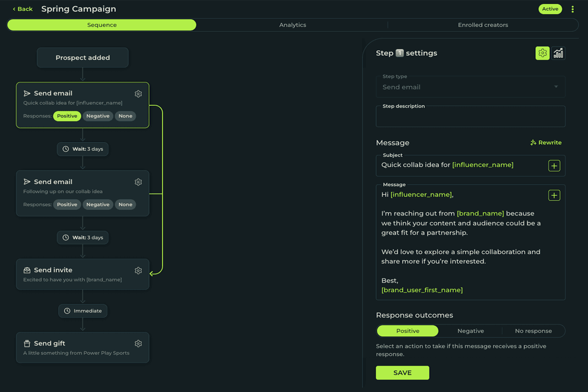
Task: Click into the Step description field
Action: [x=470, y=117]
